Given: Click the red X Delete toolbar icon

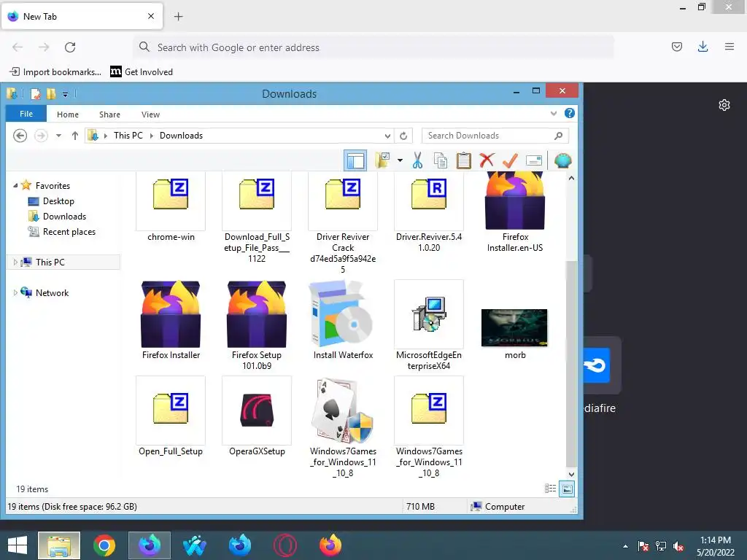Looking at the screenshot, I should [487, 160].
